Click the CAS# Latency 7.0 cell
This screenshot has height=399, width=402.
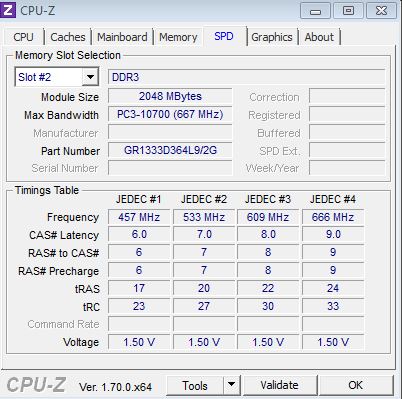point(204,234)
